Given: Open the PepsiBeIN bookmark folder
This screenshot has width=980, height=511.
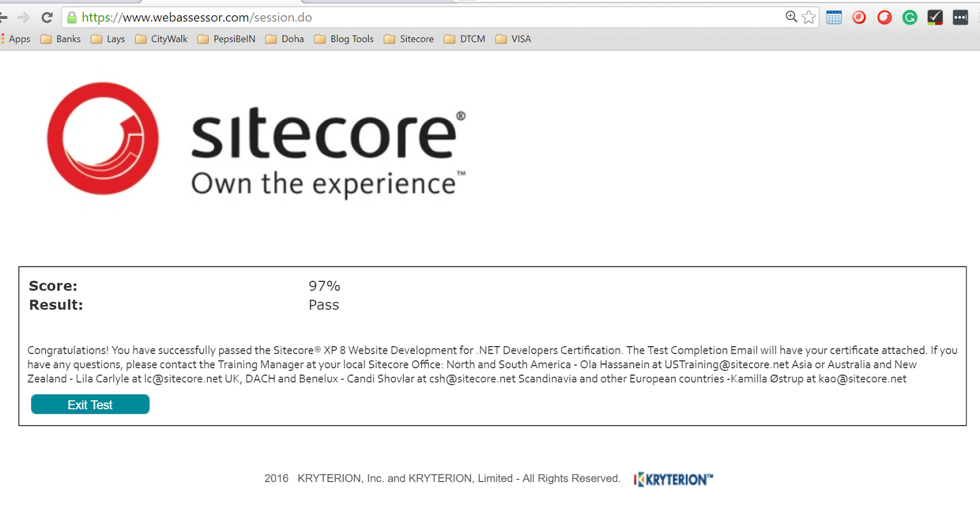Looking at the screenshot, I should click(x=227, y=39).
